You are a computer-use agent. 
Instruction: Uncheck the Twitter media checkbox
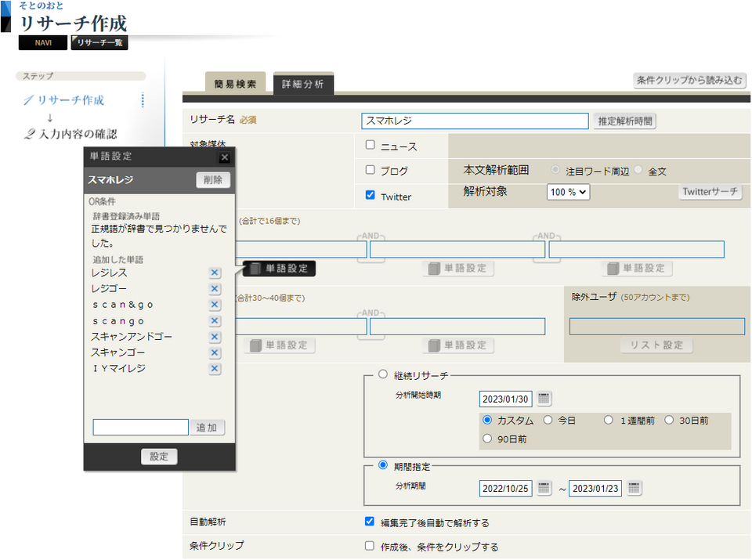(x=371, y=196)
